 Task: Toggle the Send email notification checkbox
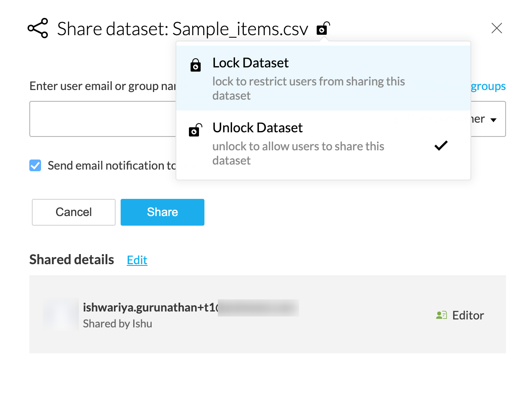click(x=35, y=165)
